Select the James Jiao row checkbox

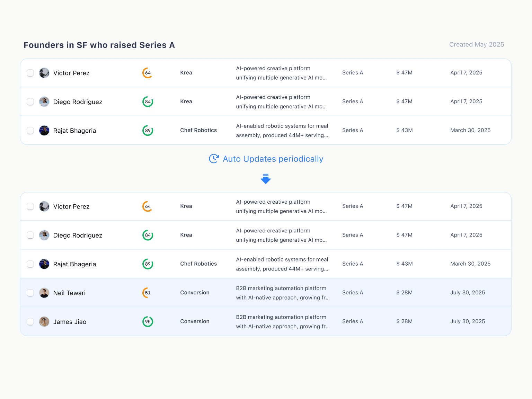[x=30, y=321]
